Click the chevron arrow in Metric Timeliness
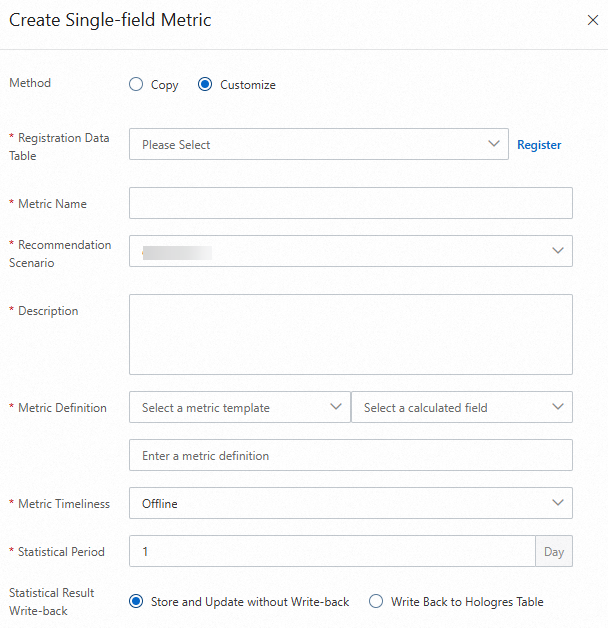 pyautogui.click(x=558, y=503)
